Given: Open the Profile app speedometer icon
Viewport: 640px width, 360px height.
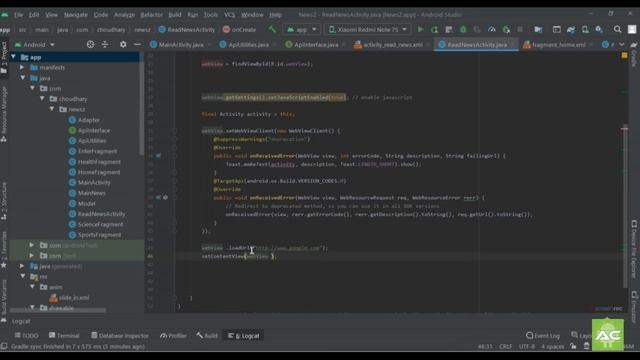Looking at the screenshot, I should (x=491, y=29).
